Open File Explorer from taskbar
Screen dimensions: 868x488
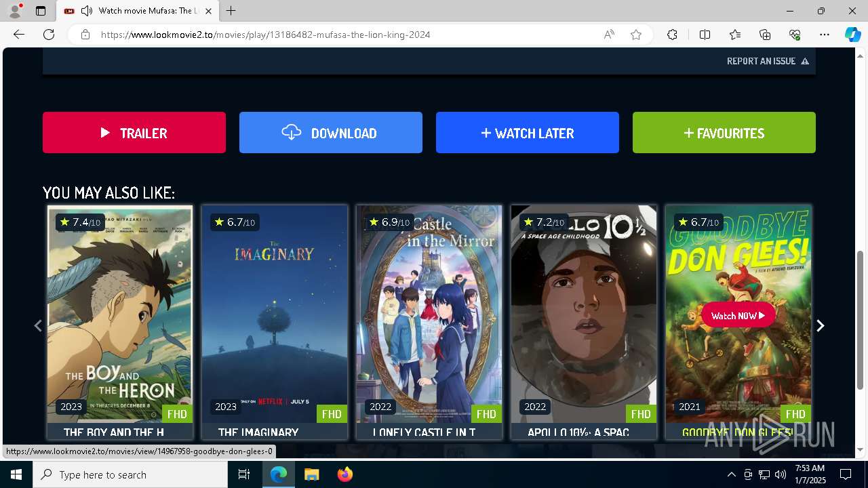coord(311,474)
